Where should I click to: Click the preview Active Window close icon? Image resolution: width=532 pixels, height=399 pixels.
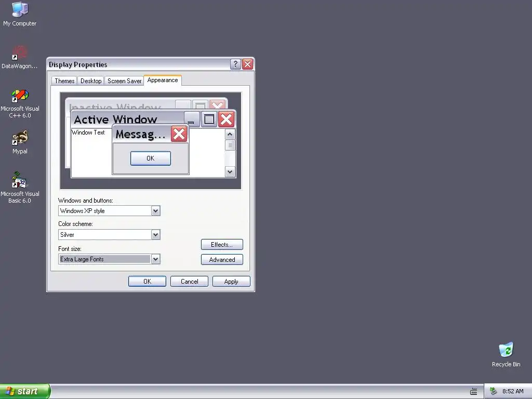point(227,119)
